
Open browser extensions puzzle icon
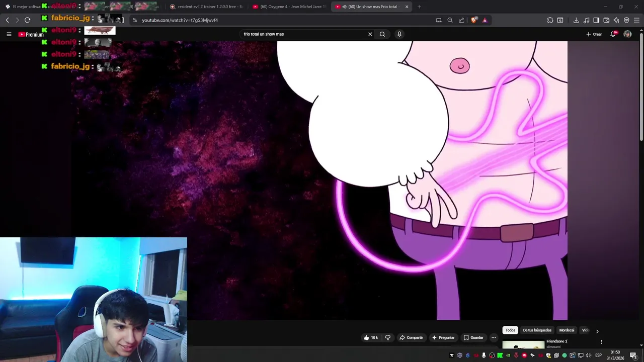550,20
